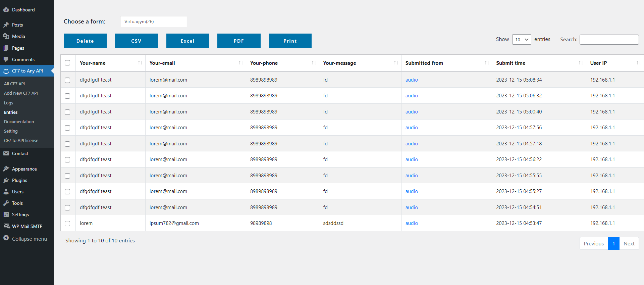Click the Collapse menu arrow icon
Screen dimensions: 644x285
coord(6,238)
